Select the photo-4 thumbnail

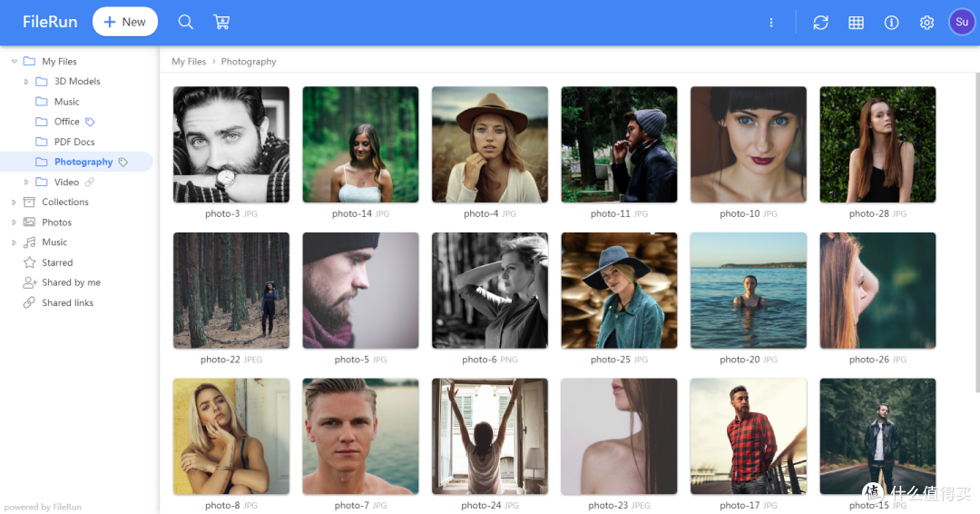pos(490,144)
